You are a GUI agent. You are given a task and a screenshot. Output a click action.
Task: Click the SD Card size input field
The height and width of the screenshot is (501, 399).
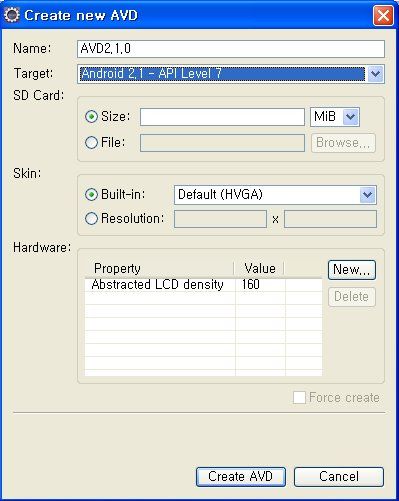click(222, 117)
